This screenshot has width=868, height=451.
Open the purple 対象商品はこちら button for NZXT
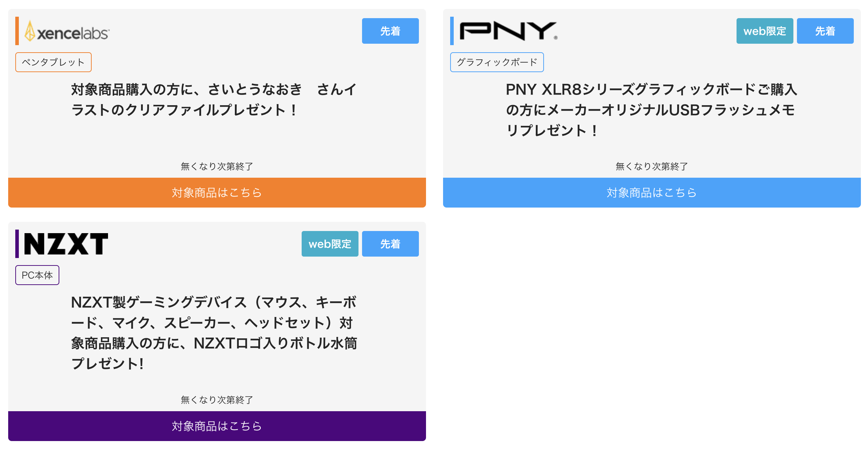pos(217,426)
